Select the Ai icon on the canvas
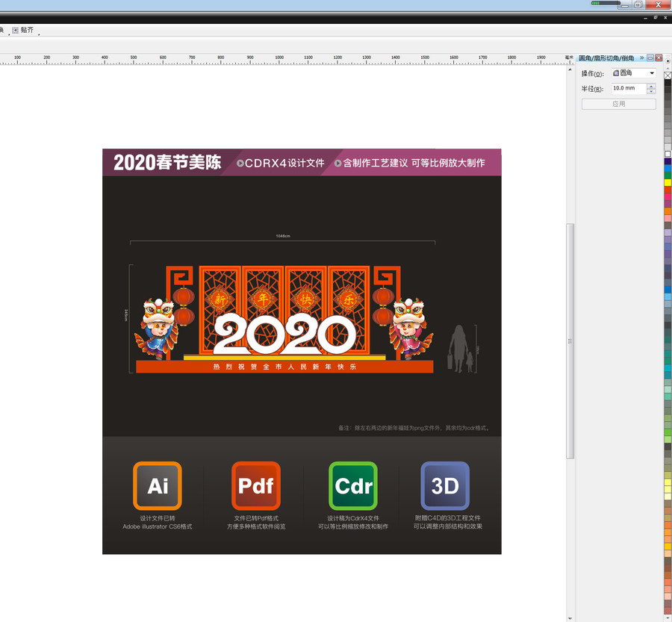This screenshot has height=622, width=672. click(158, 485)
